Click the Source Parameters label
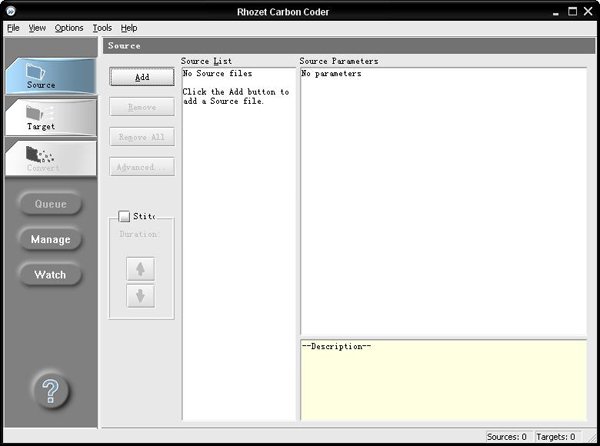 coord(339,61)
